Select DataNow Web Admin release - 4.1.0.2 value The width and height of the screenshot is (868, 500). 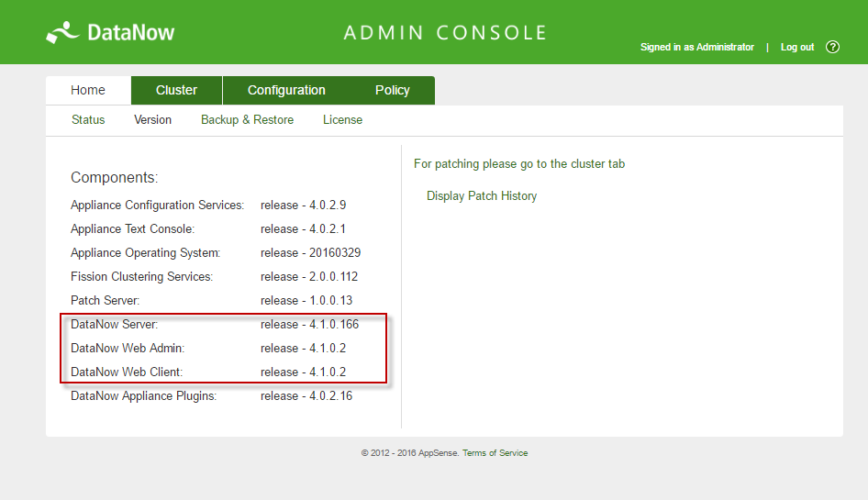(x=304, y=348)
